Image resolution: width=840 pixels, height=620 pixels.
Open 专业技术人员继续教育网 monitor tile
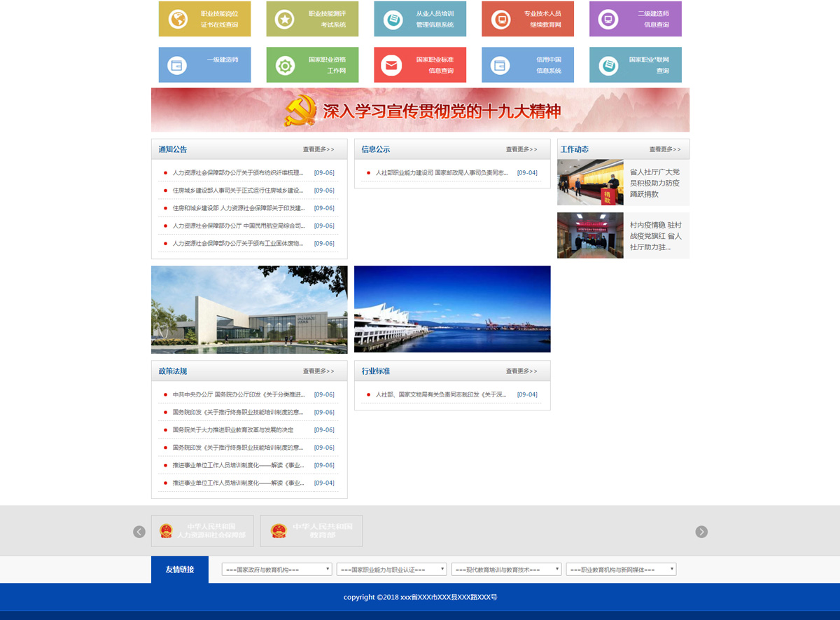(527, 19)
